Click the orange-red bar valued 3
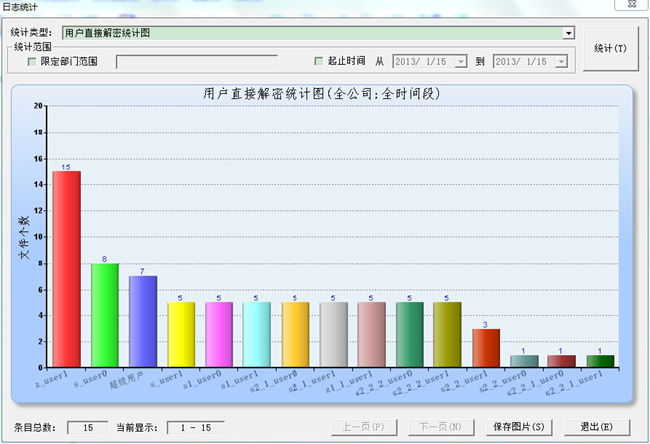This screenshot has width=650, height=444. (x=486, y=346)
